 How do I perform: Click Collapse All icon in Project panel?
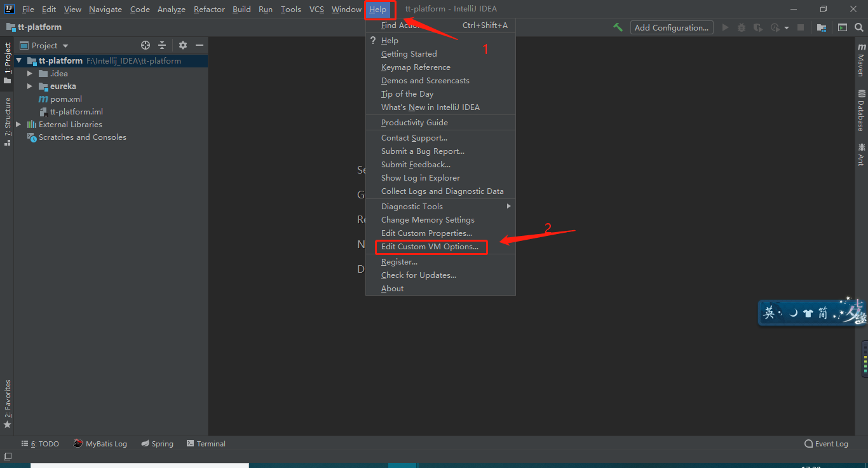[x=162, y=45]
